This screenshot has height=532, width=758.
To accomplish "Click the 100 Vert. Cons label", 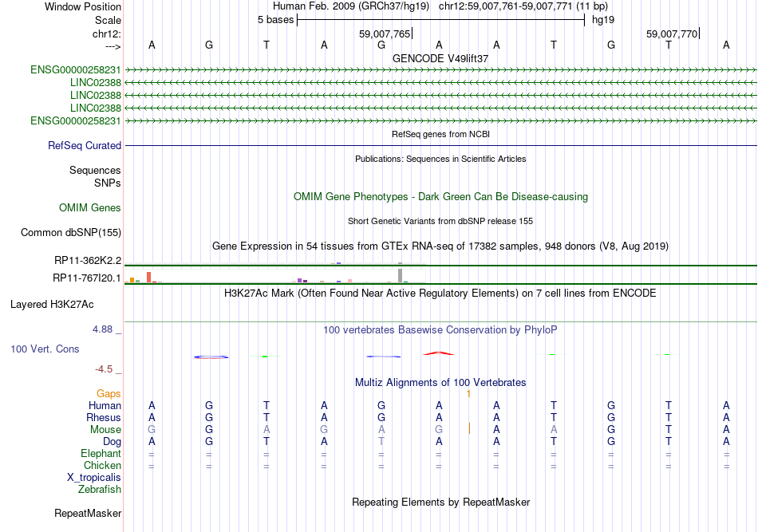I will [45, 349].
